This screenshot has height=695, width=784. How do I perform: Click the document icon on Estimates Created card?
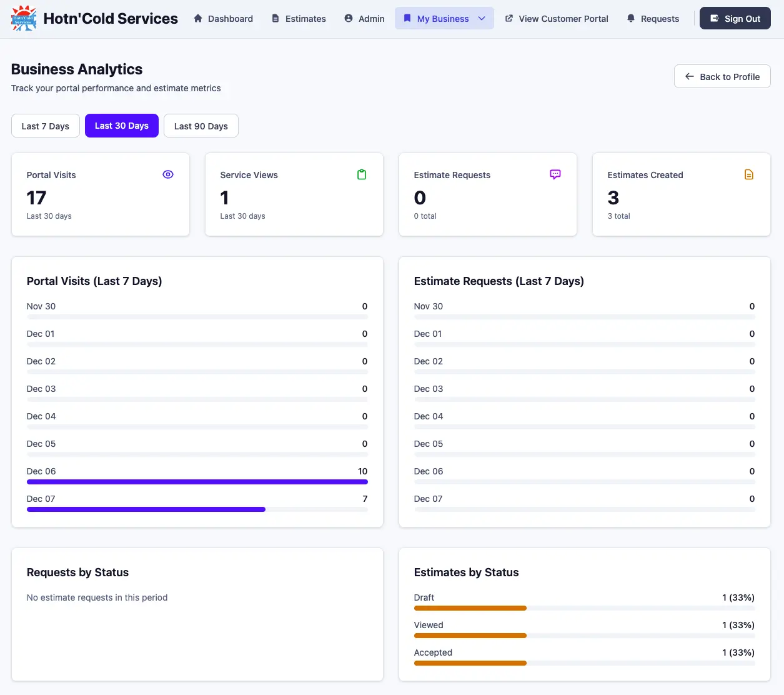click(x=749, y=175)
